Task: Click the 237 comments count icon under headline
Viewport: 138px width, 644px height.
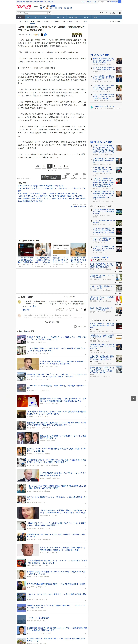Action: pos(32,35)
